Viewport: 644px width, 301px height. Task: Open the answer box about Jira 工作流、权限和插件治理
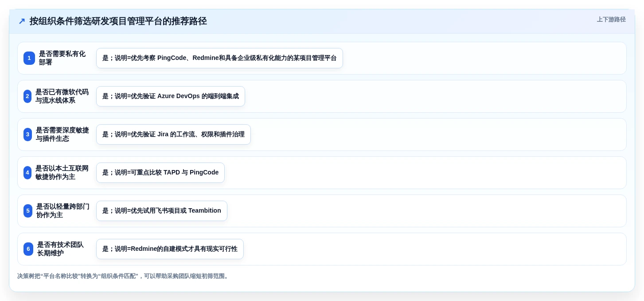(173, 135)
